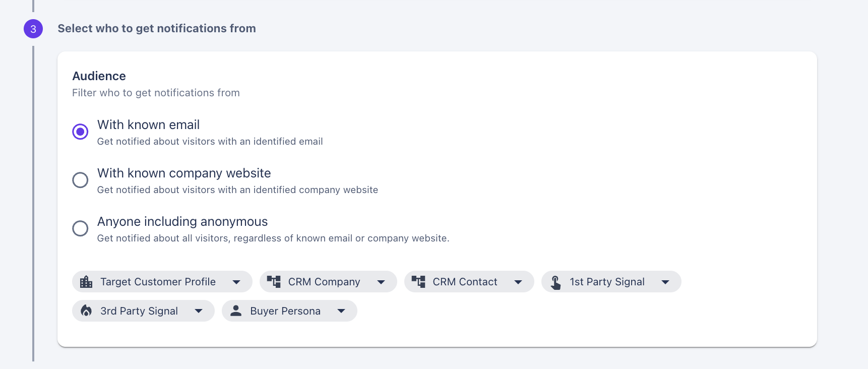Expand the CRM Contact dropdown arrow
Image resolution: width=868 pixels, height=369 pixels.
pos(518,282)
